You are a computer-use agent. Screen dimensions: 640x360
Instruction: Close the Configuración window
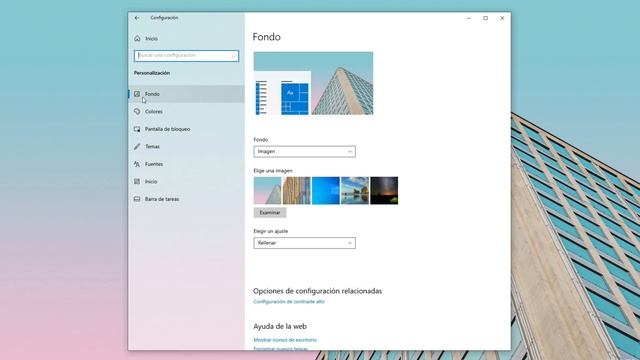tap(502, 18)
